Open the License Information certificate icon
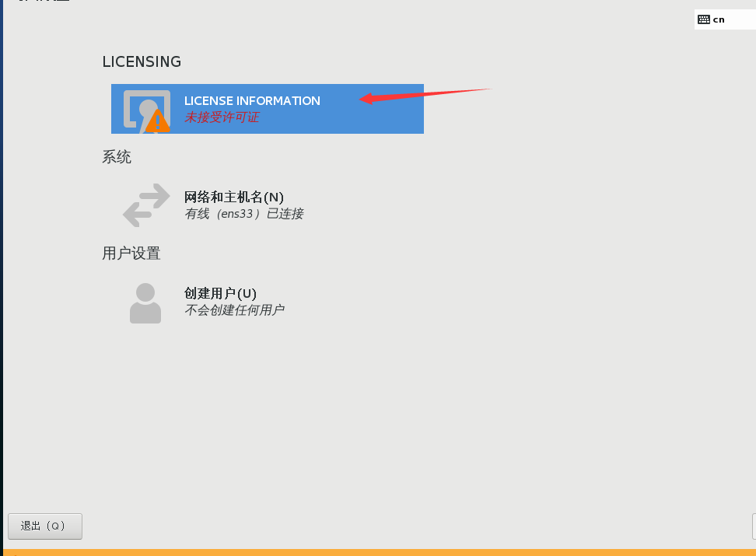 click(146, 110)
